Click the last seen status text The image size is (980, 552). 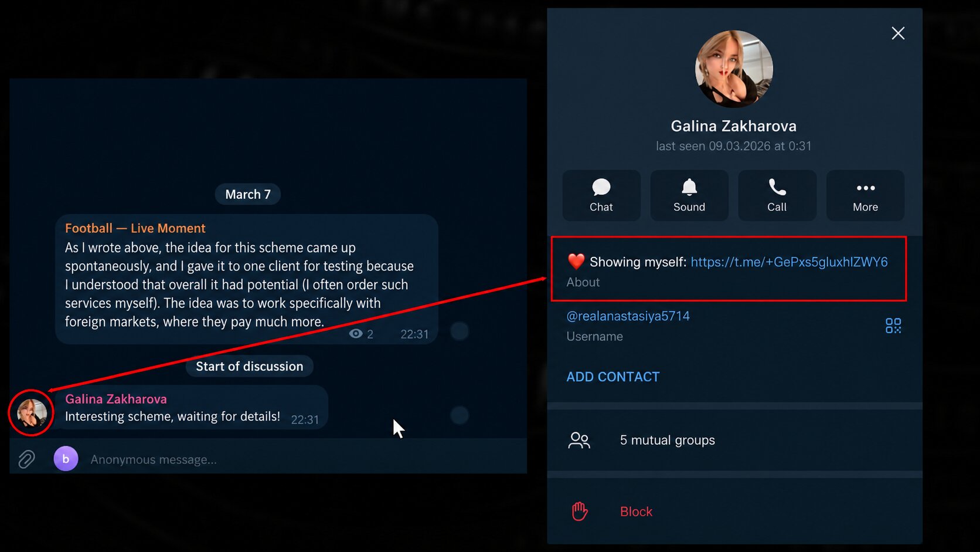tap(734, 146)
